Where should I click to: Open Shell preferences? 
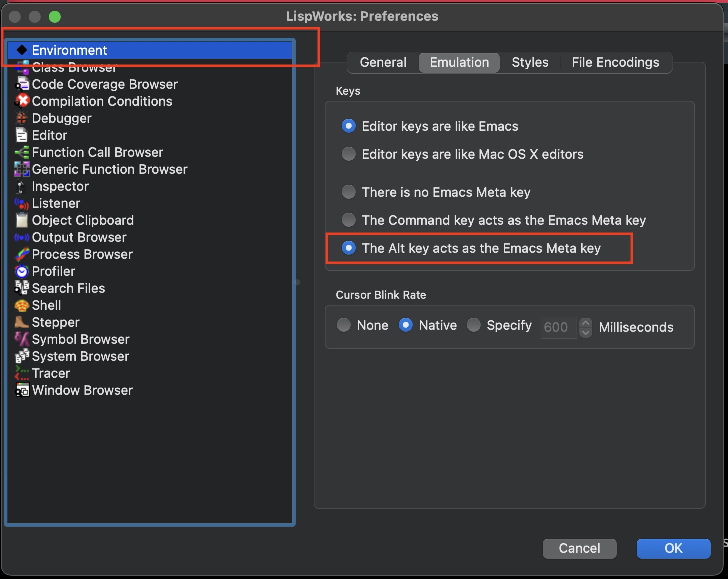coord(150,305)
